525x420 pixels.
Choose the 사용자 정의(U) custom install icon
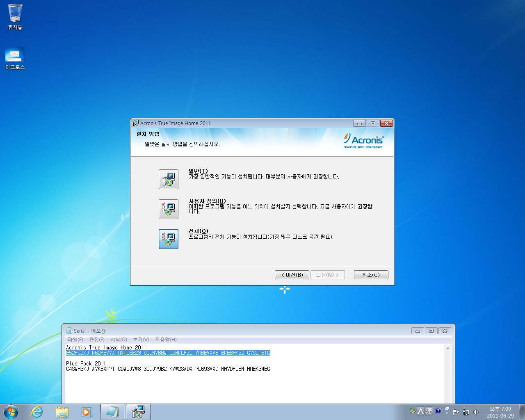[169, 209]
